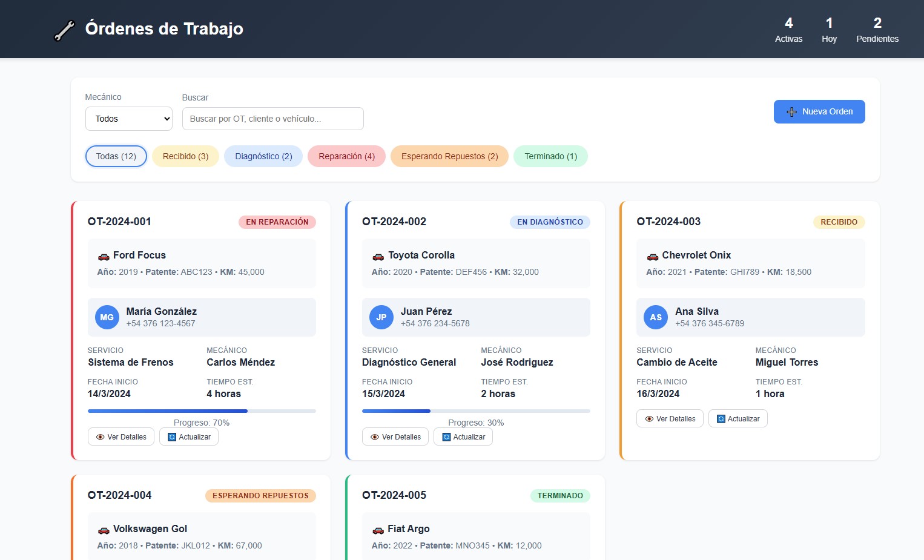
Task: Click Actualizar on OT-2024-003
Action: [x=738, y=419]
